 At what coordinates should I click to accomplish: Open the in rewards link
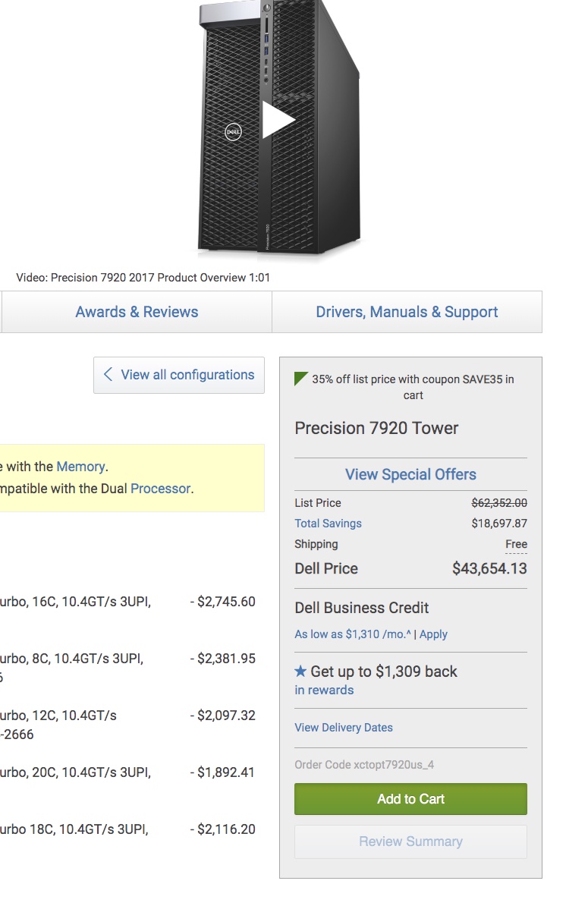pyautogui.click(x=324, y=690)
